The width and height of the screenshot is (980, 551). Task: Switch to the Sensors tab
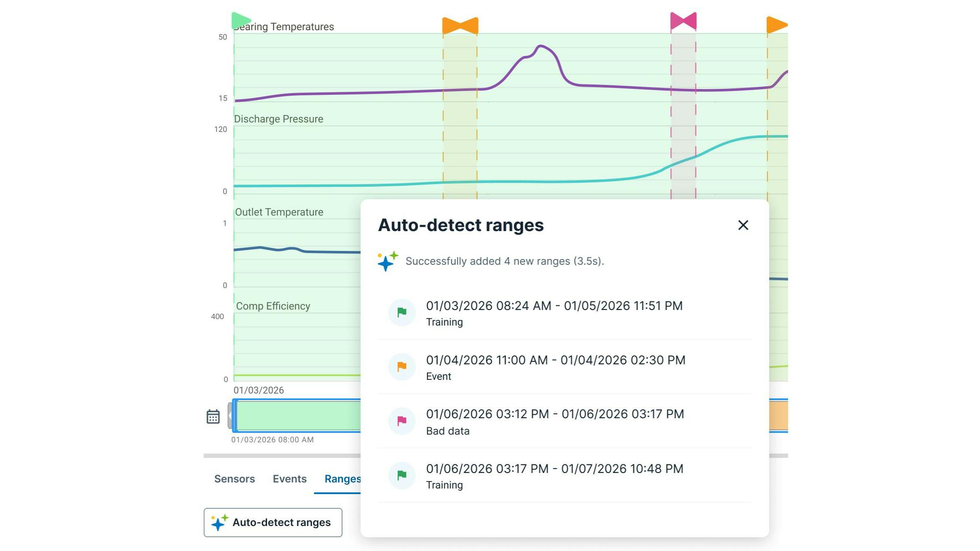[234, 479]
